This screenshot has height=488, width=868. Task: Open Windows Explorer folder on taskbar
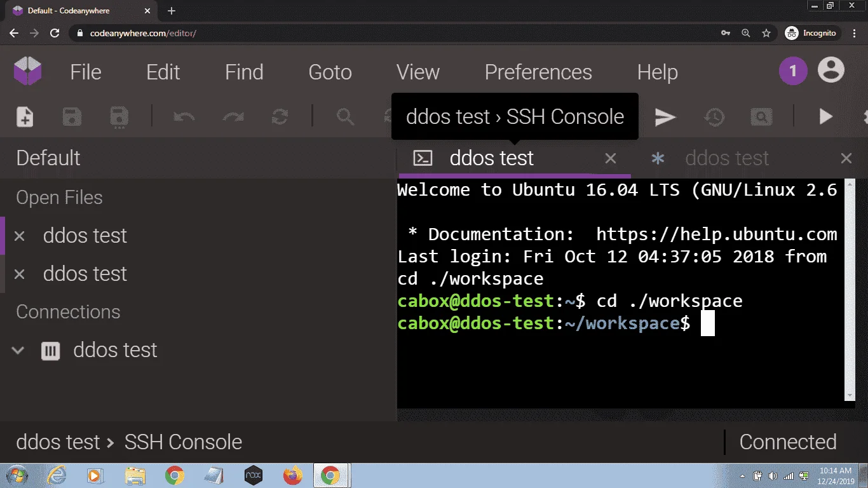click(135, 475)
